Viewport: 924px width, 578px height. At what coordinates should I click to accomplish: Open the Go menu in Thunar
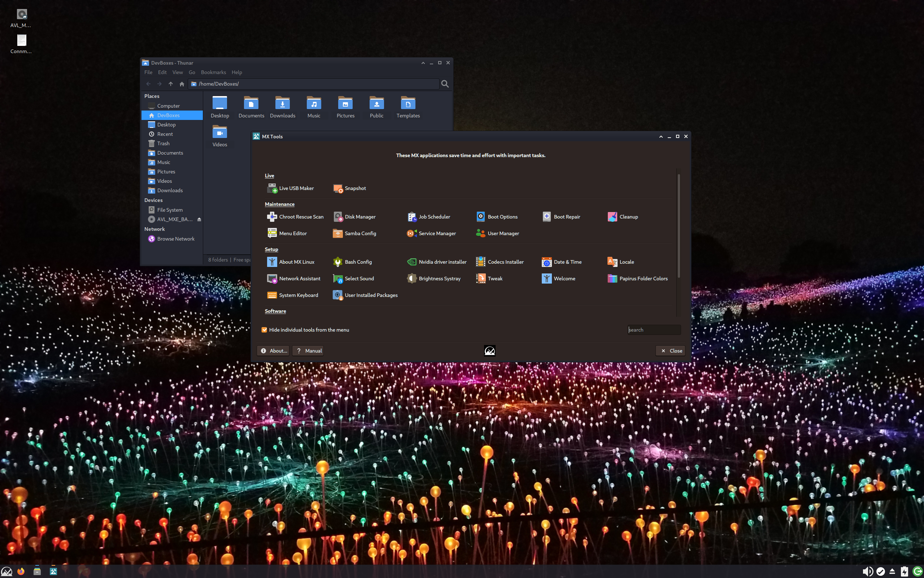[192, 72]
